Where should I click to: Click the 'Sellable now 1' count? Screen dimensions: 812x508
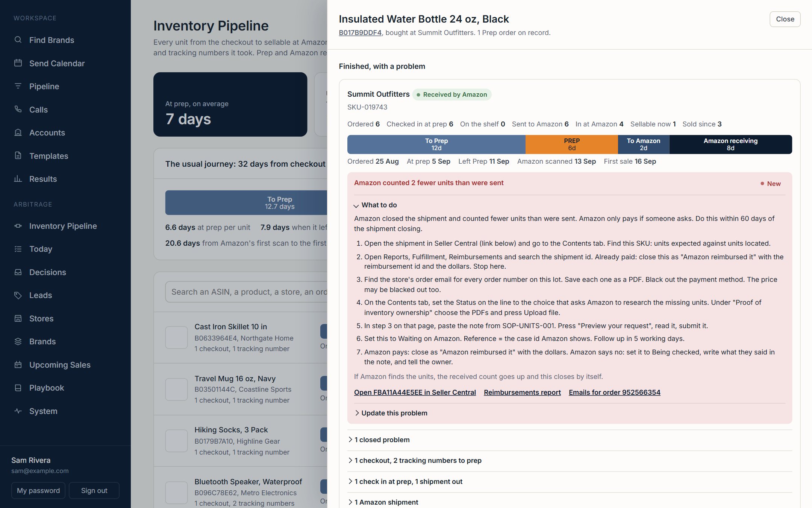pyautogui.click(x=653, y=124)
